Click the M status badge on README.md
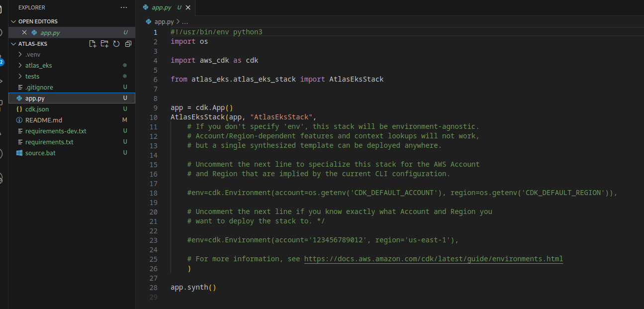Screen dimensions: 644x309 125,120
